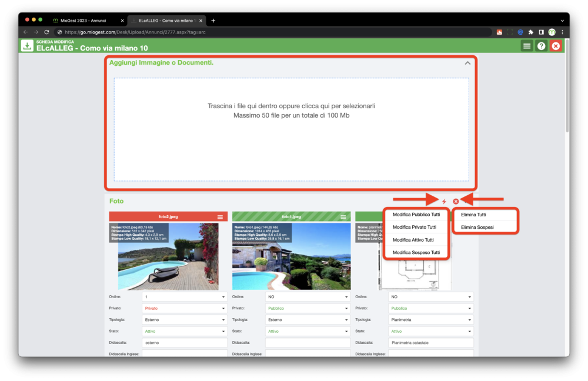Viewport: 588px width, 381px height.
Task: Open the foto1.jpeg Tipologia dropdown
Action: [x=308, y=320]
